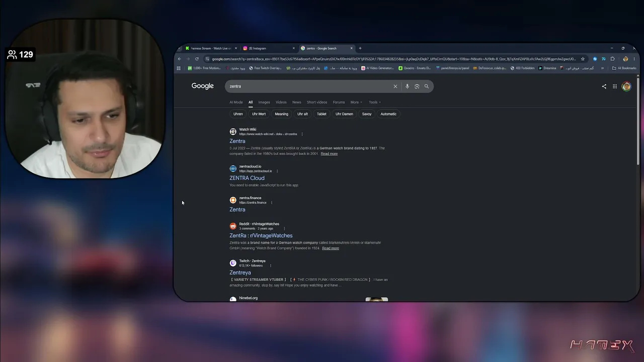Select the Images search tab
The height and width of the screenshot is (362, 644).
(x=264, y=102)
